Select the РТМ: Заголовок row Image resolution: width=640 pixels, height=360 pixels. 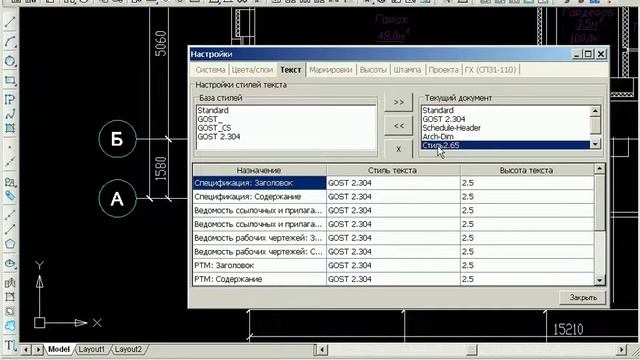pos(259,265)
